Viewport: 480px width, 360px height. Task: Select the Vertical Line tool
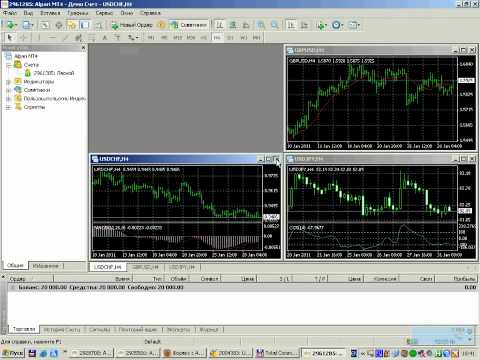[x=39, y=37]
